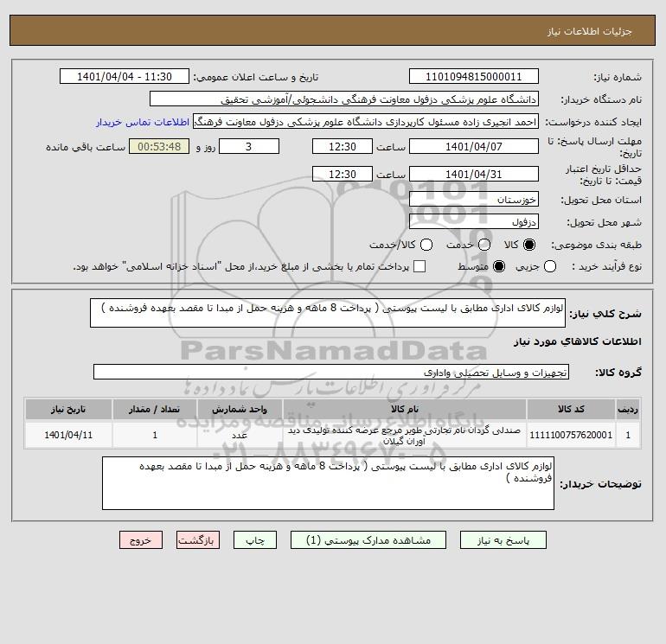The image size is (666, 644).
Task: Click the بازگشت back button
Action: [x=198, y=540]
